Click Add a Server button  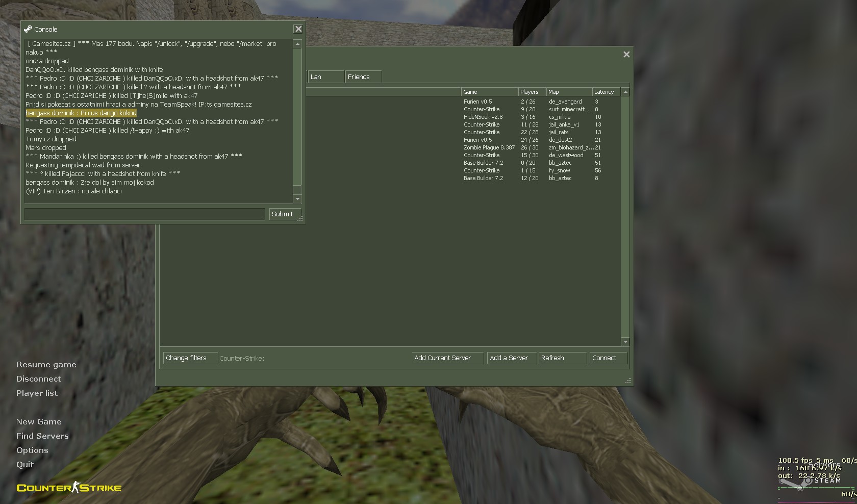512,358
